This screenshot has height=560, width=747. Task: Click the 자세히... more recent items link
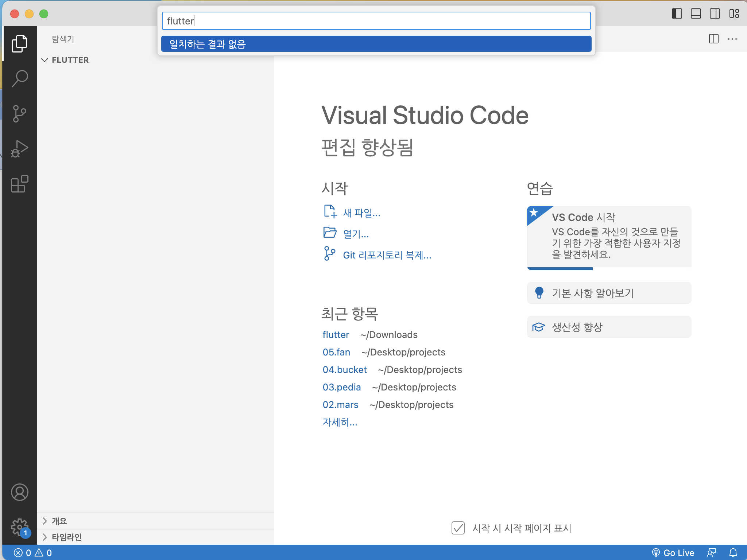[x=340, y=422]
